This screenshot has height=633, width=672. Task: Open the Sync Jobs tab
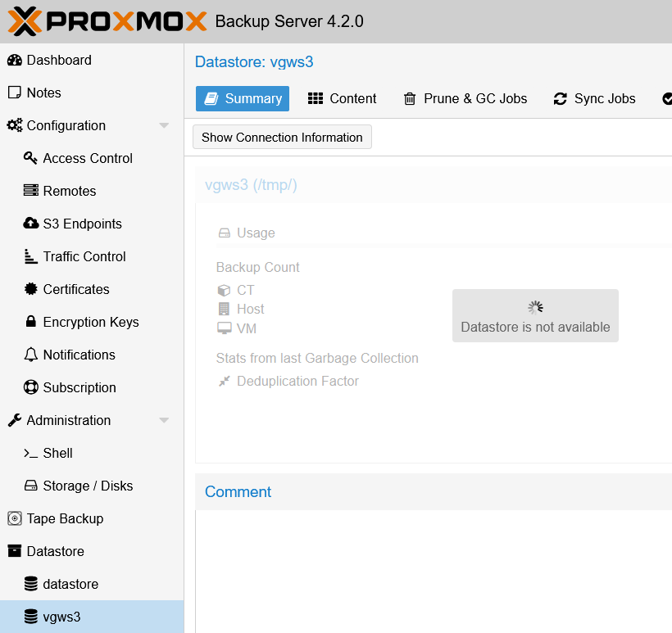(594, 98)
